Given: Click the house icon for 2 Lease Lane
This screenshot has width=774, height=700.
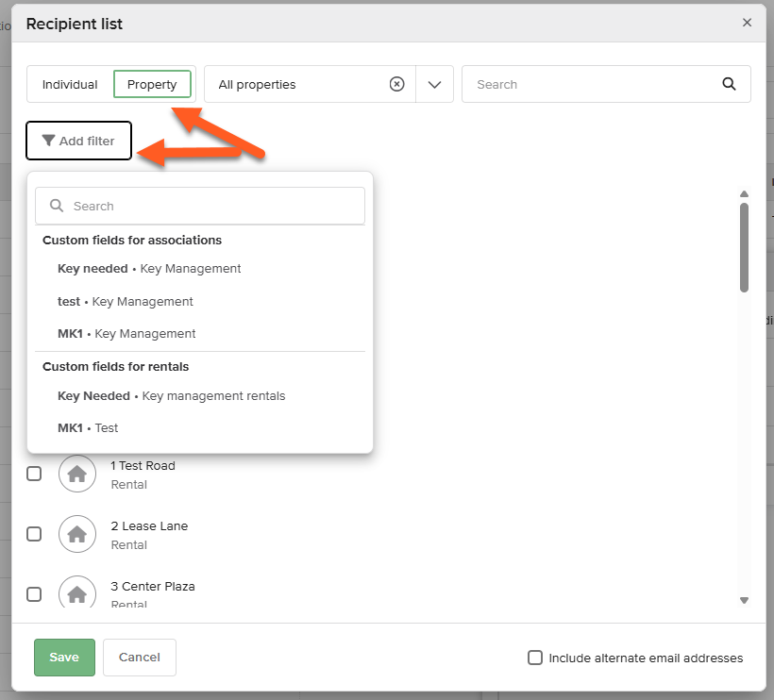Looking at the screenshot, I should (77, 534).
